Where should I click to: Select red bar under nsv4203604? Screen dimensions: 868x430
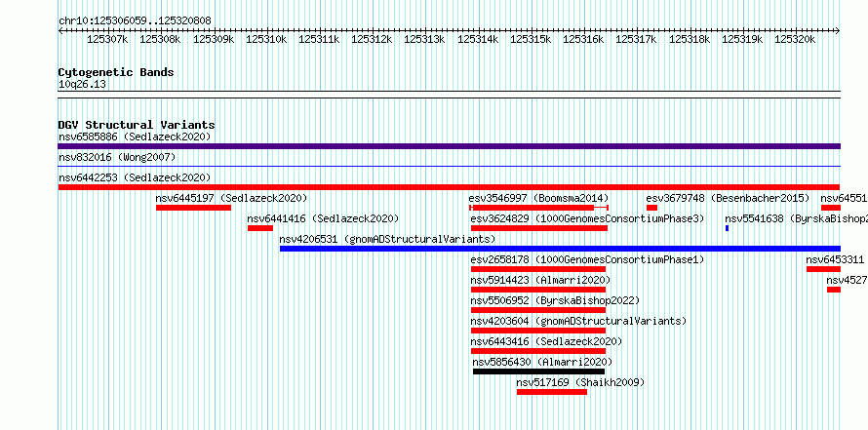(x=538, y=331)
